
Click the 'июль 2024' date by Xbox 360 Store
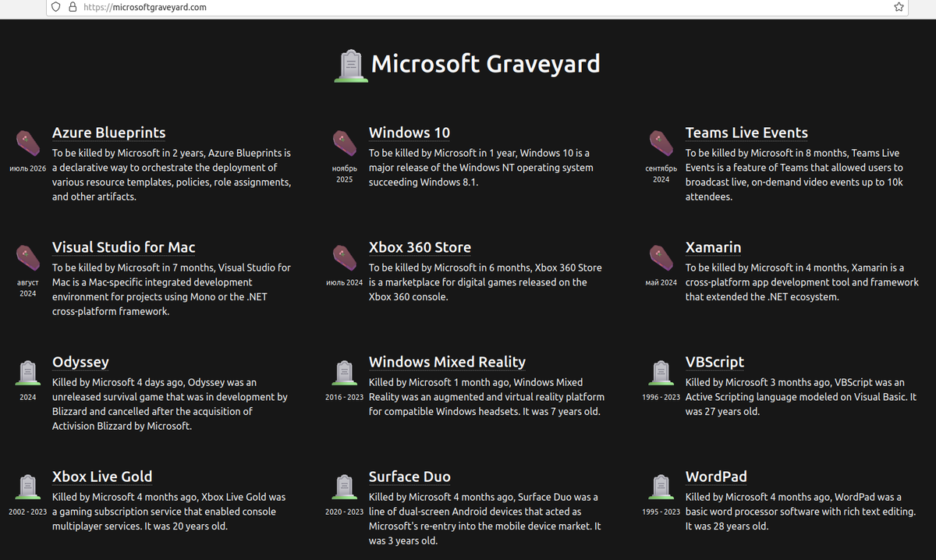pos(345,283)
